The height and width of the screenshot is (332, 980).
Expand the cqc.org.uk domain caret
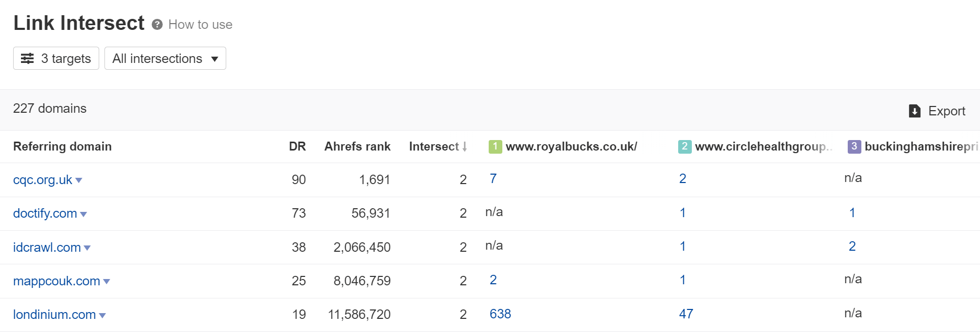[x=79, y=180]
